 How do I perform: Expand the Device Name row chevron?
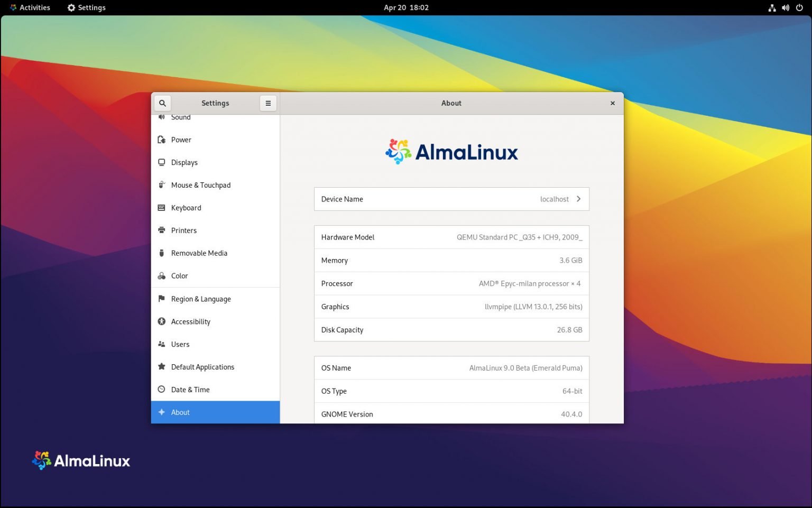click(x=579, y=199)
